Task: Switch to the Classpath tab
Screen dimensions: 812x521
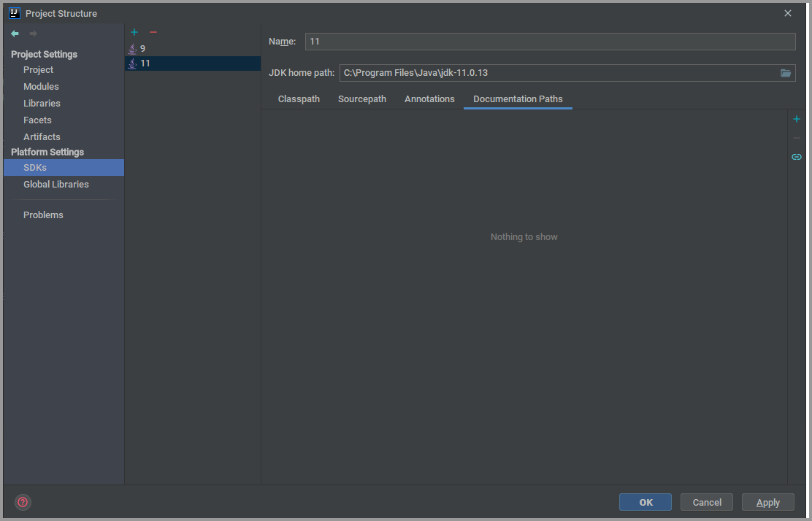Action: pyautogui.click(x=299, y=99)
